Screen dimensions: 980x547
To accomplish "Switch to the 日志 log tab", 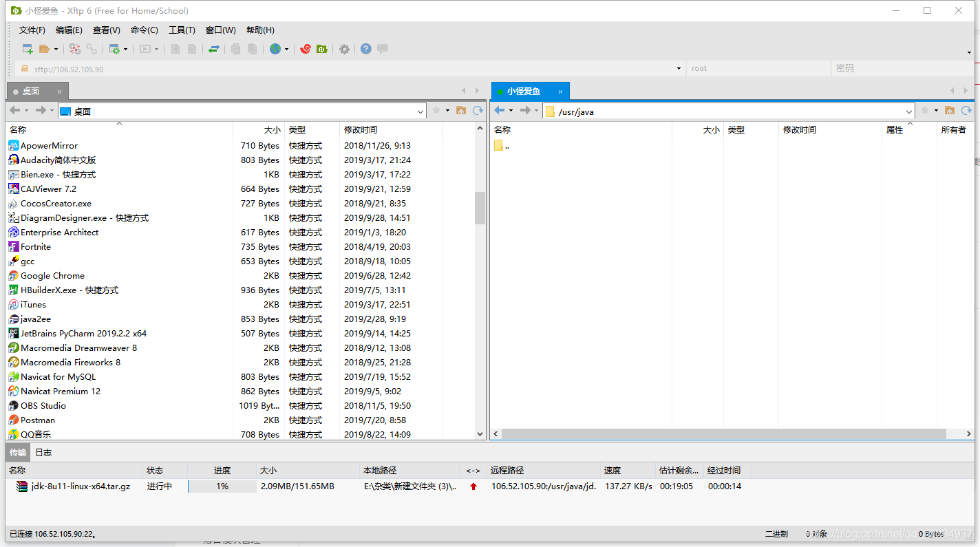I will point(43,452).
